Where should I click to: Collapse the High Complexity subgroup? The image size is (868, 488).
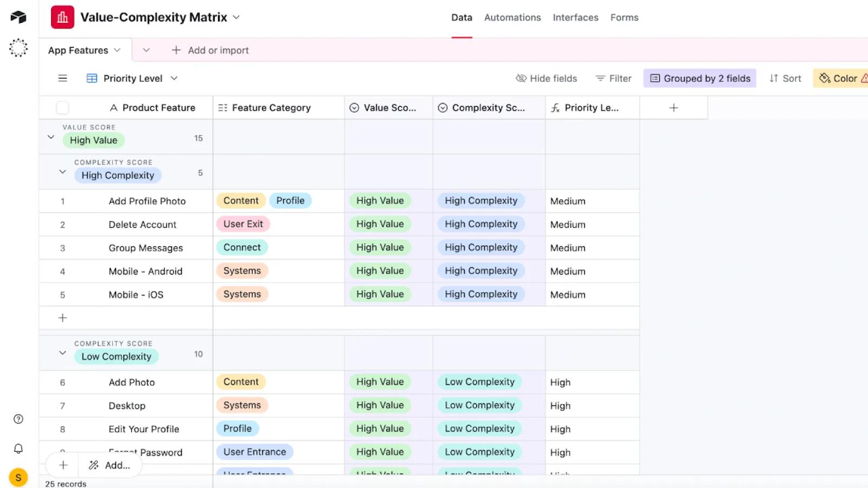pos(62,171)
